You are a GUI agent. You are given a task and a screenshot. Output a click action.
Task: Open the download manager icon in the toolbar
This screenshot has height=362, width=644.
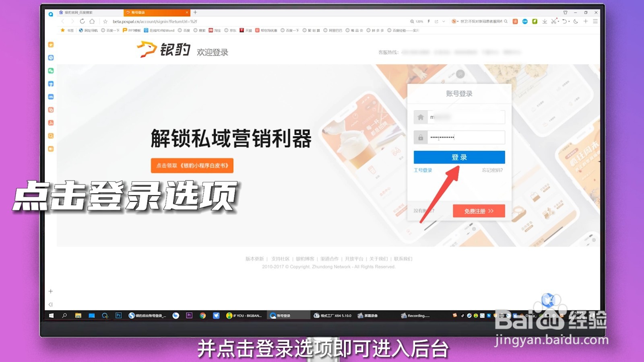(545, 21)
